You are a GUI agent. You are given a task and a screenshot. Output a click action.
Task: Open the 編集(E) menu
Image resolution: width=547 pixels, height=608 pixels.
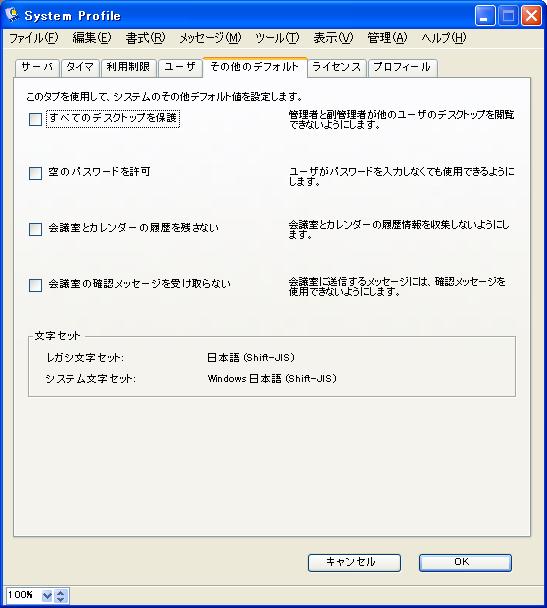[x=92, y=38]
